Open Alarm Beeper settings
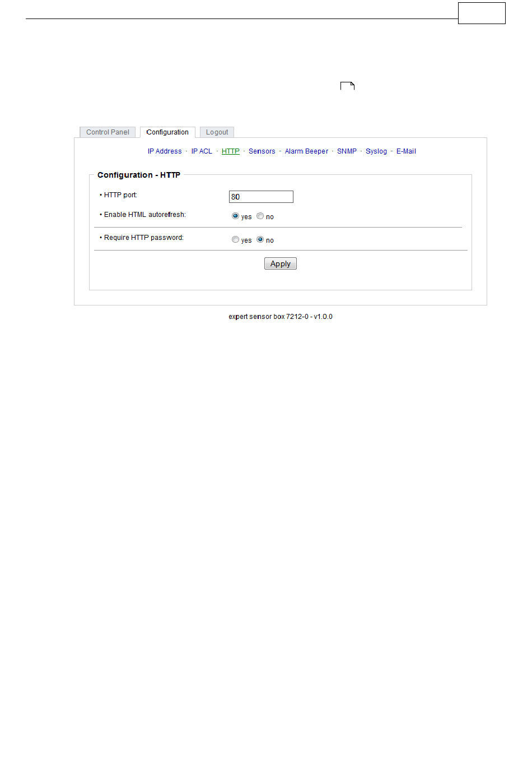The image size is (532, 778). [x=306, y=151]
